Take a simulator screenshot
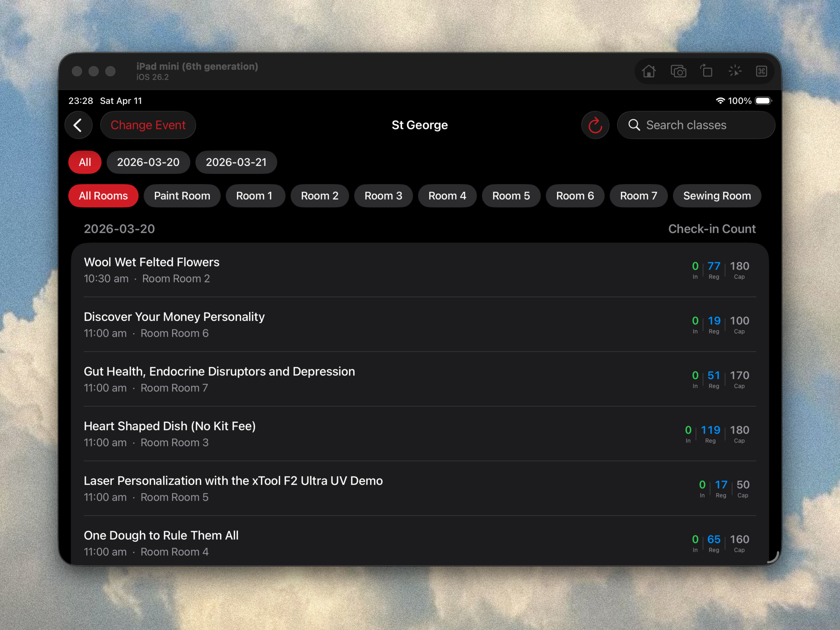The image size is (840, 630). coord(678,71)
